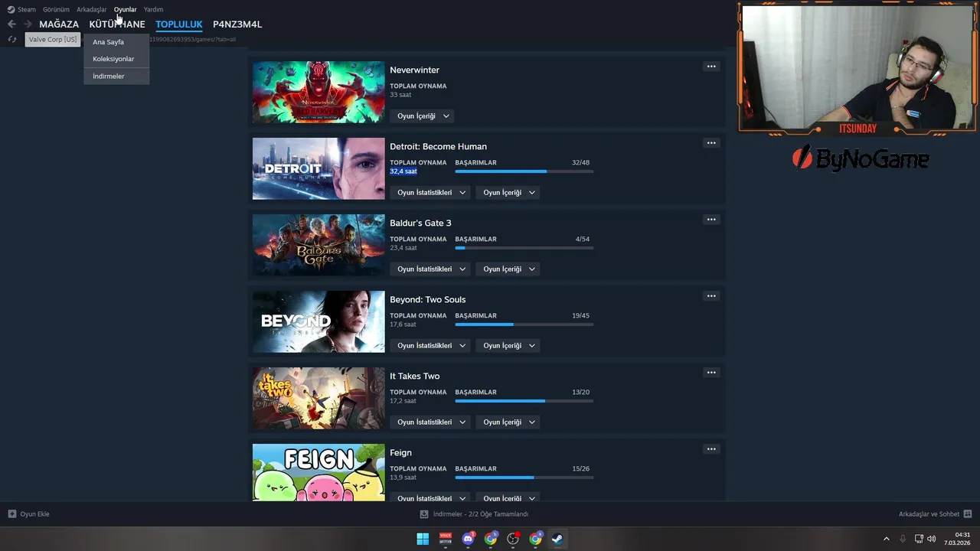This screenshot has width=980, height=551.
Task: Open the Detroit: Become Human title link
Action: click(x=438, y=146)
